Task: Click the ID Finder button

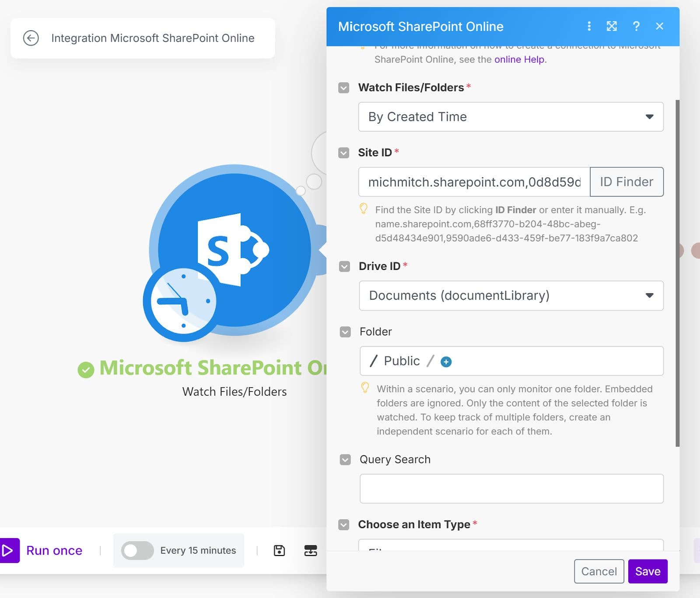Action: pos(626,182)
